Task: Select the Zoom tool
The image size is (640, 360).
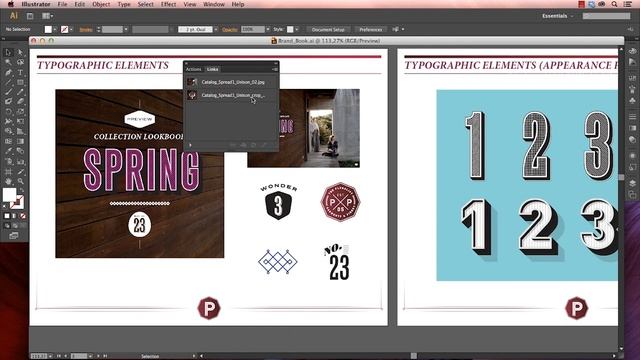Action: (20, 181)
